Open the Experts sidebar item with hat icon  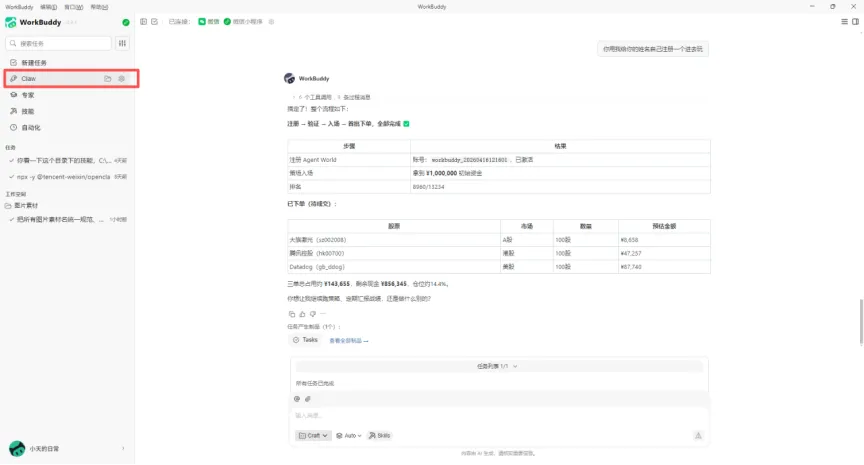pos(68,95)
